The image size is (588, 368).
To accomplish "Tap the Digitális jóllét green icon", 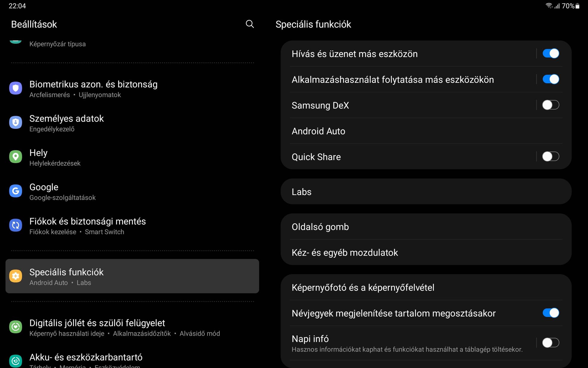I will pyautogui.click(x=16, y=327).
